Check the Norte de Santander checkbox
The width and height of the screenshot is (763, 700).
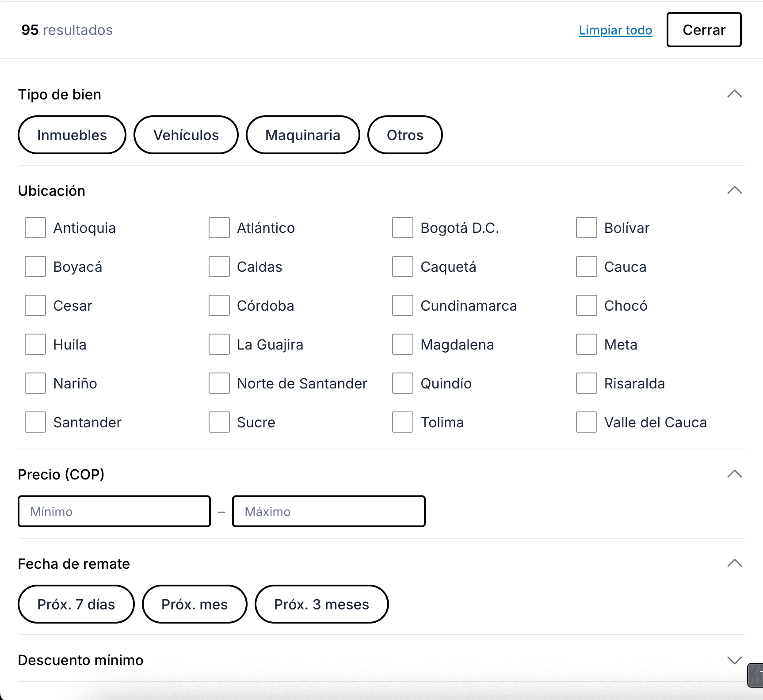tap(219, 383)
